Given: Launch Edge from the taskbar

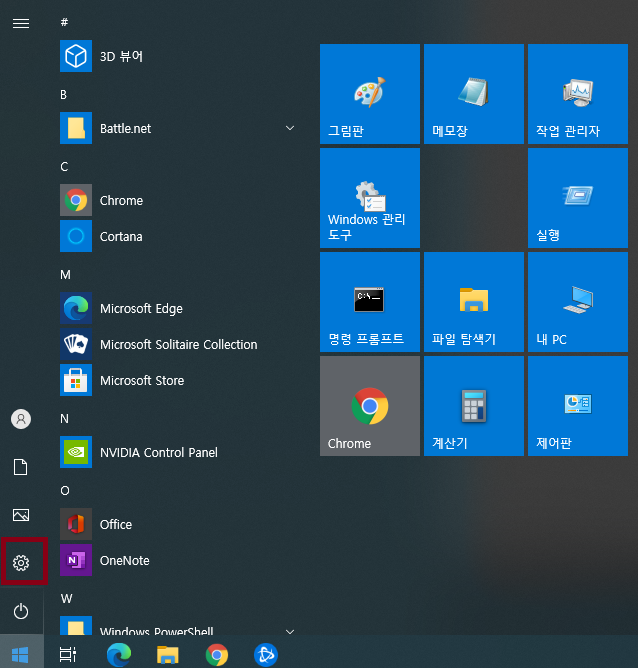Looking at the screenshot, I should pyautogui.click(x=119, y=654).
